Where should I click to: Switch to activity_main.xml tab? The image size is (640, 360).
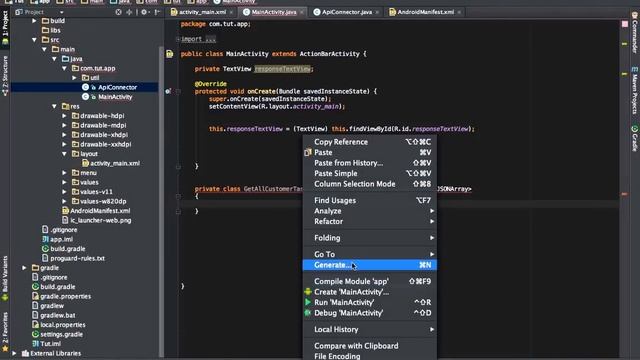tap(202, 12)
